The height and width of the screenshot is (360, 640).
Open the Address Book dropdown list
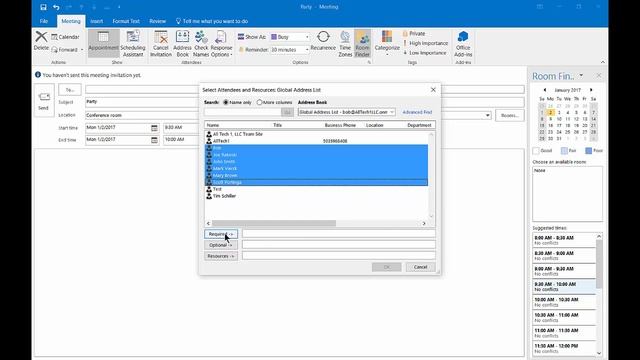tap(391, 112)
